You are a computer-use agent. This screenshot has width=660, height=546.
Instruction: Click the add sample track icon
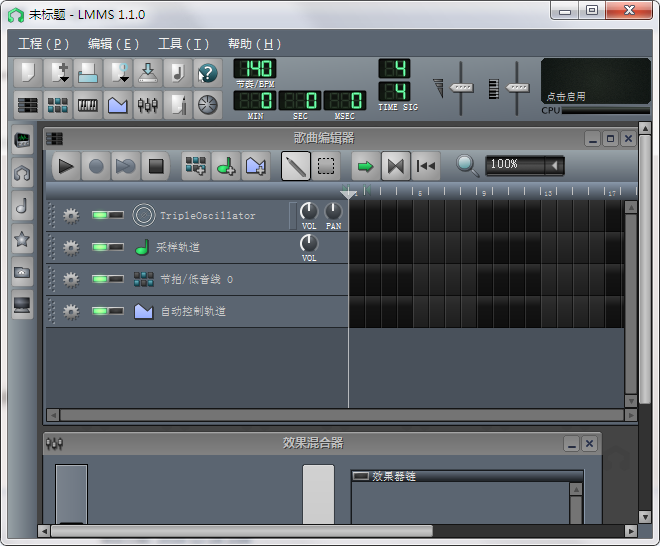pyautogui.click(x=226, y=166)
